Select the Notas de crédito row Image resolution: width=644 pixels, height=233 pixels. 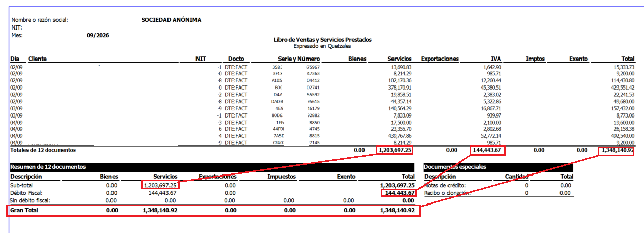pos(498,186)
